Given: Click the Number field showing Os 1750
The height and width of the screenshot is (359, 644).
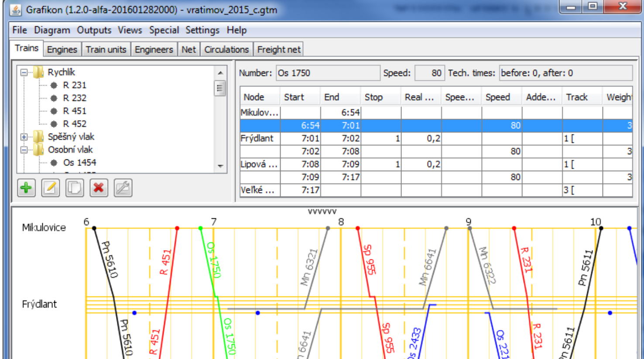Looking at the screenshot, I should coord(327,73).
